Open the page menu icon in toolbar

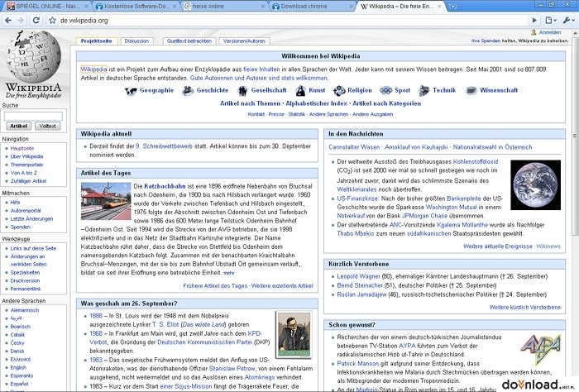[551, 21]
